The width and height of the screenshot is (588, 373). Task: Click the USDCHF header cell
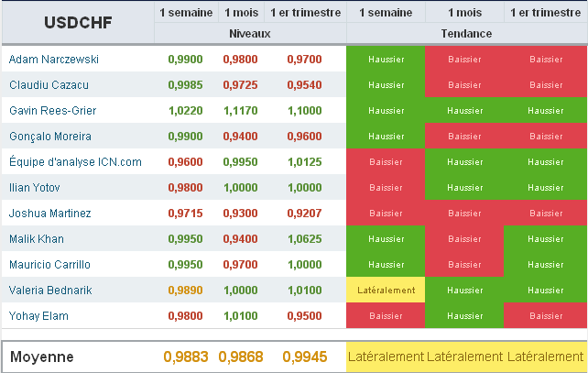78,23
